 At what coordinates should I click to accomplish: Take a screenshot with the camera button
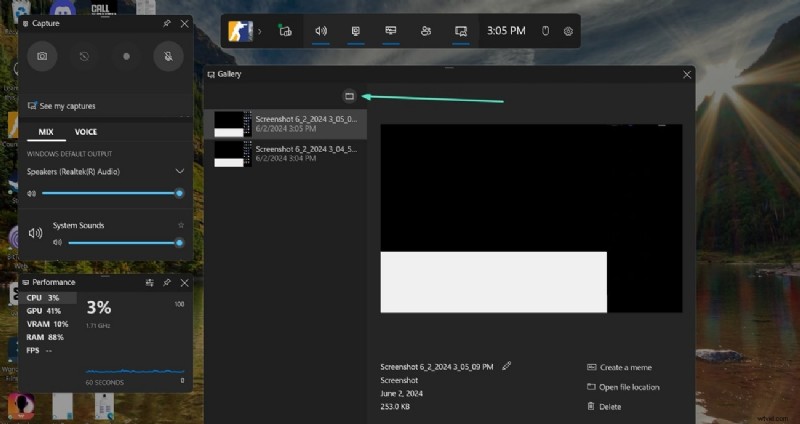coord(42,57)
